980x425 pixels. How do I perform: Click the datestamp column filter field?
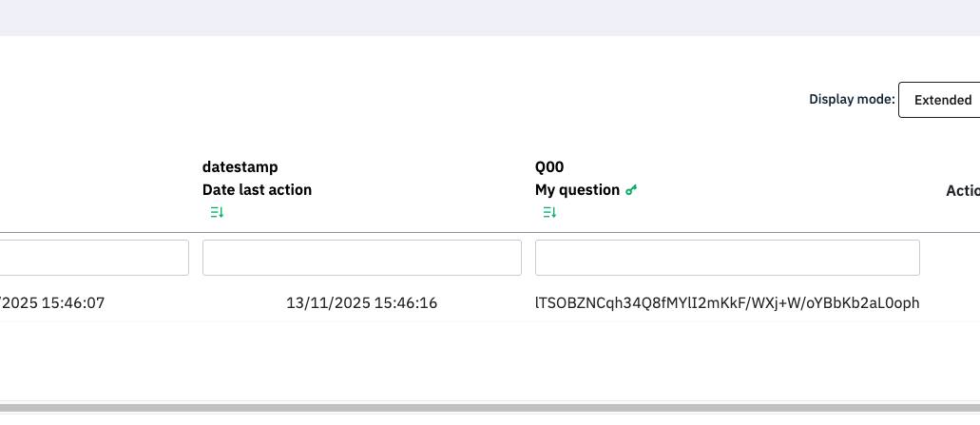click(x=362, y=258)
